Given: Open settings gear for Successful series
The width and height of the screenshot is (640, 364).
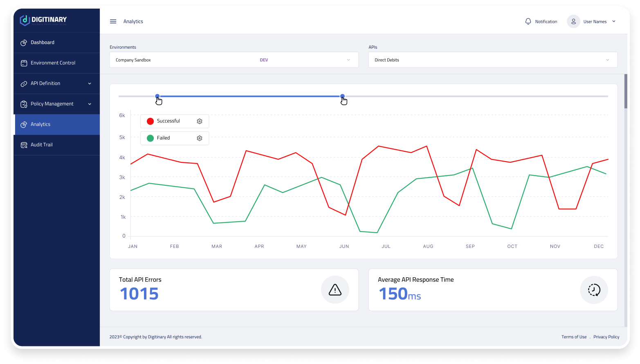Looking at the screenshot, I should click(x=200, y=121).
